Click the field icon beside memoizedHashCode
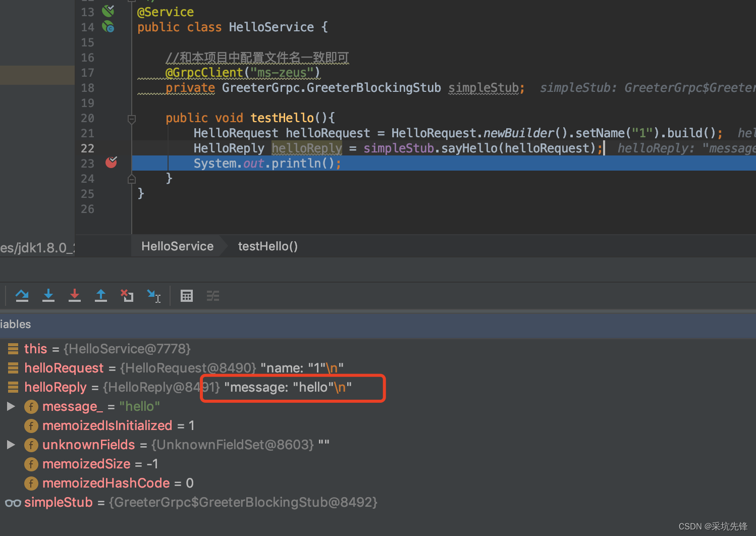756x536 pixels. click(x=31, y=484)
